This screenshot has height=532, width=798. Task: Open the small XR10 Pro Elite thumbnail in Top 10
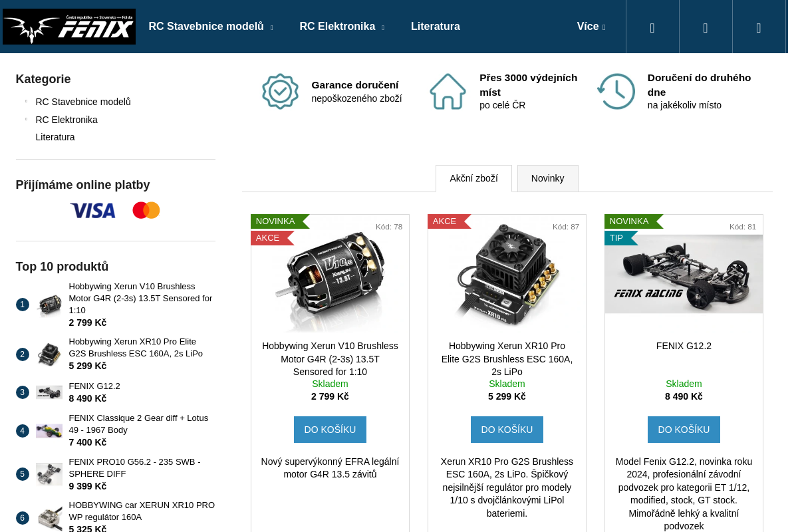click(x=49, y=354)
